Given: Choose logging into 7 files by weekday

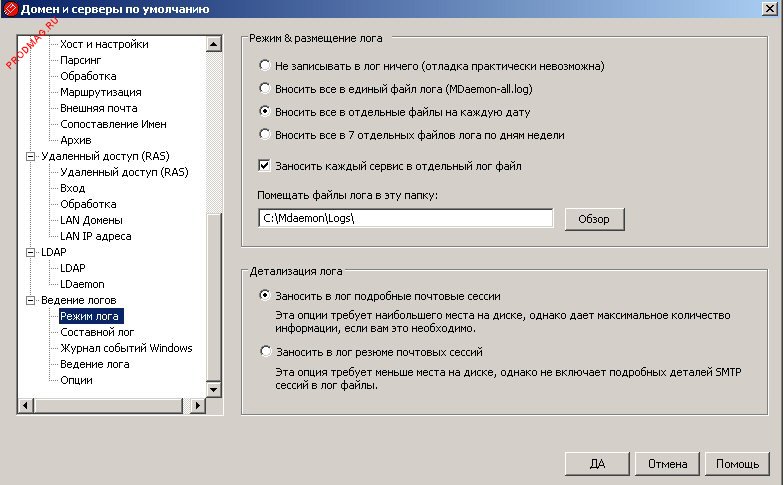Looking at the screenshot, I should pyautogui.click(x=264, y=134).
